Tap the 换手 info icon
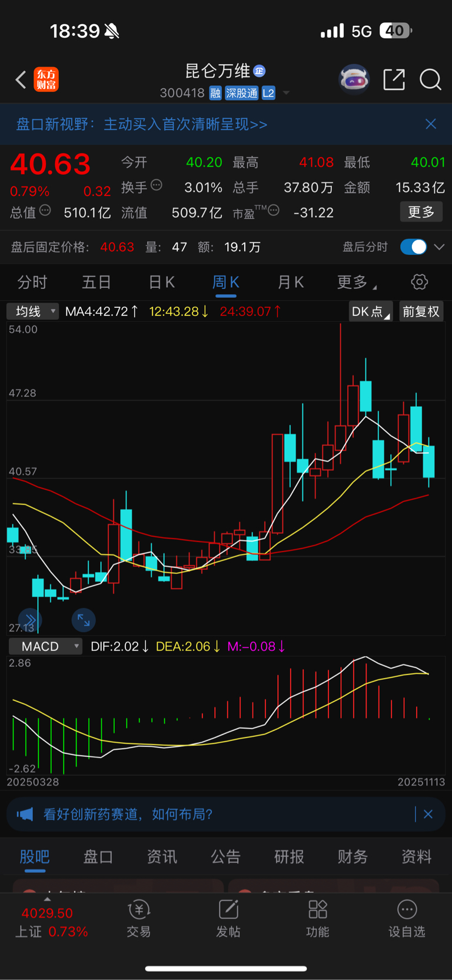 tap(157, 185)
